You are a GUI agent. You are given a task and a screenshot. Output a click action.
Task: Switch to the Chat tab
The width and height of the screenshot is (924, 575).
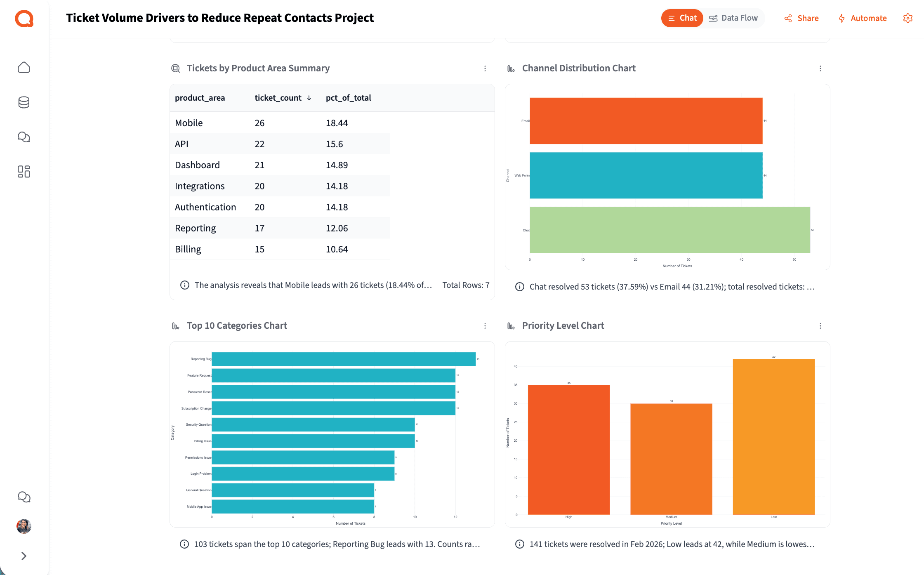[x=682, y=18]
